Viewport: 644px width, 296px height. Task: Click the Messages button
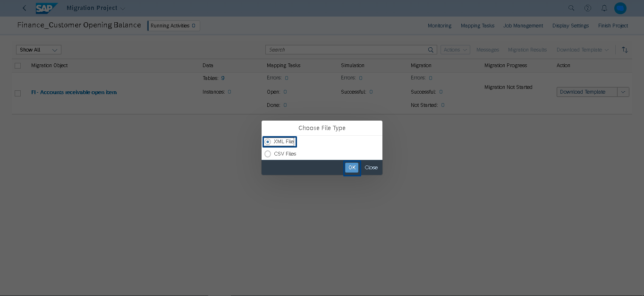point(488,50)
